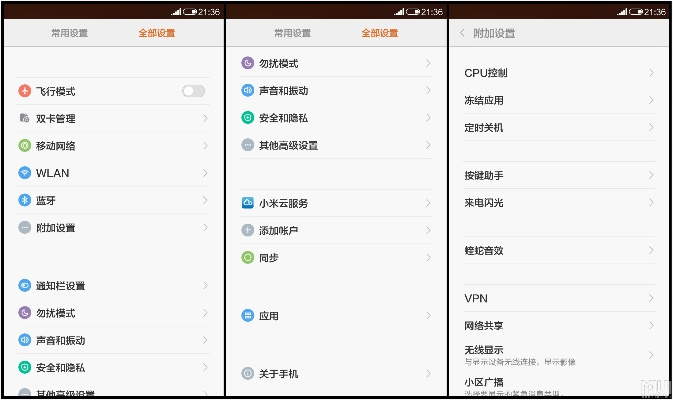Tap the chevron on the 添加帐户 row
673x400 pixels.
click(428, 230)
